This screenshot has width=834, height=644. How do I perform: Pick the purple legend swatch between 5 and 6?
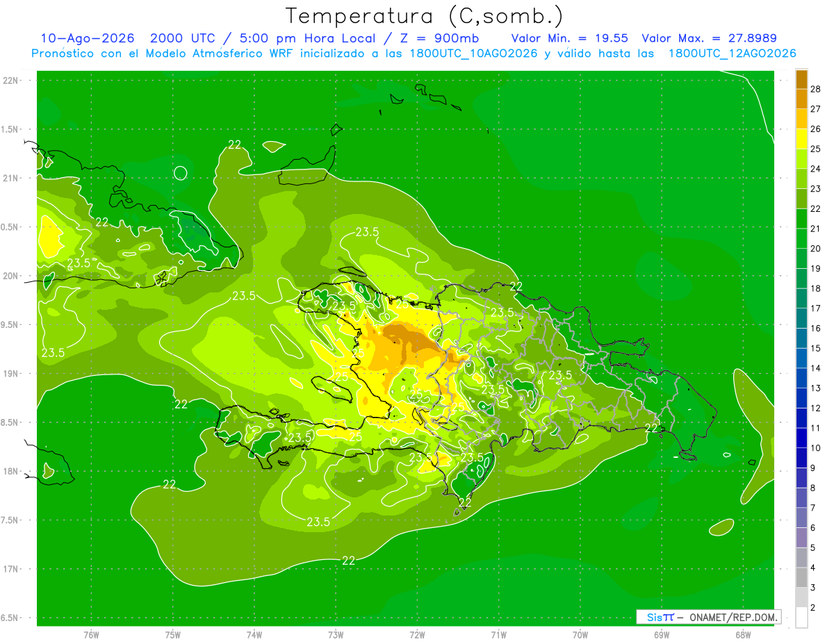click(801, 537)
